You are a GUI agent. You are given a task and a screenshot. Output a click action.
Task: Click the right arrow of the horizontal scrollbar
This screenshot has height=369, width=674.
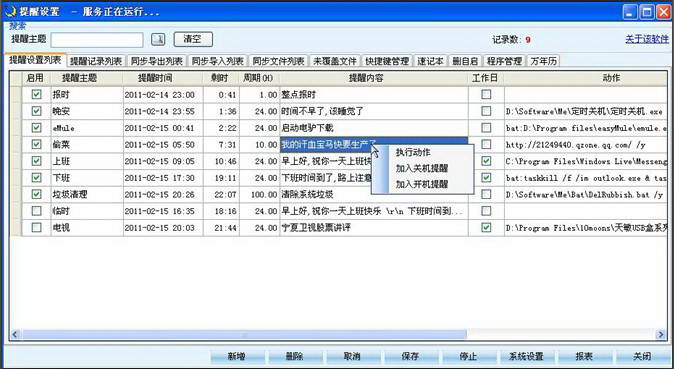point(661,334)
